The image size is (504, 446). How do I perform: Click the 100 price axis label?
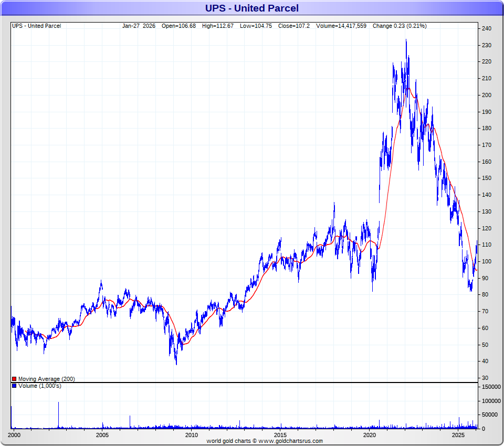point(487,261)
